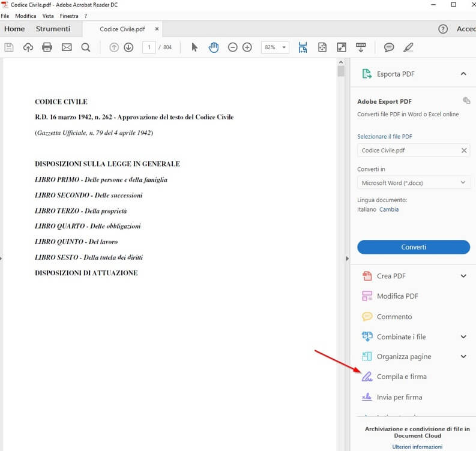This screenshot has width=476, height=451.
Task: Open the Converti in format dropdown
Action: click(x=414, y=183)
